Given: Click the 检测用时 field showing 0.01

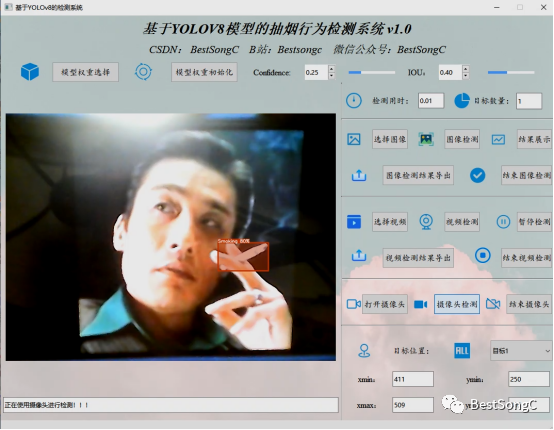Looking at the screenshot, I should [x=431, y=101].
